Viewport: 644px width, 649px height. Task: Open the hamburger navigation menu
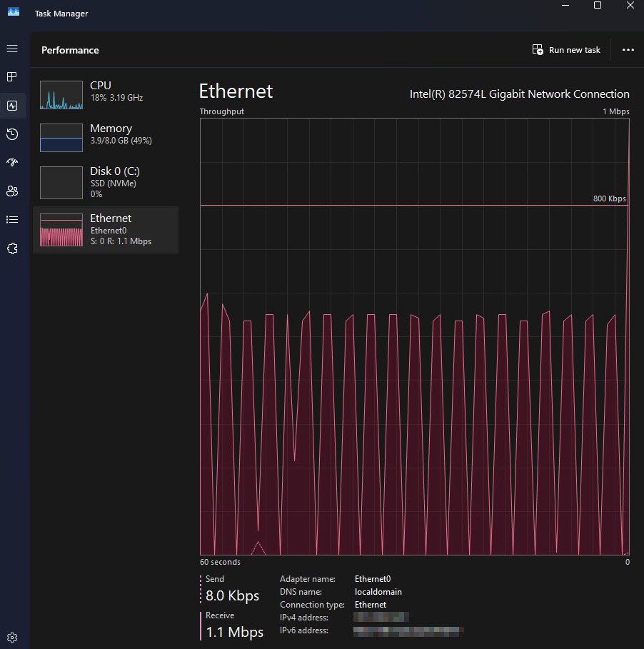click(x=12, y=49)
